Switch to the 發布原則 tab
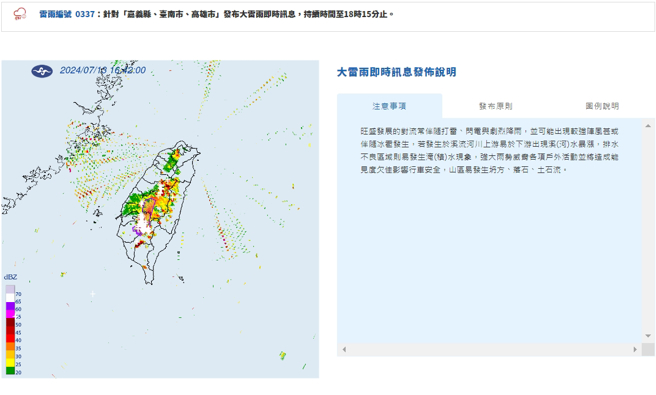 coord(496,106)
